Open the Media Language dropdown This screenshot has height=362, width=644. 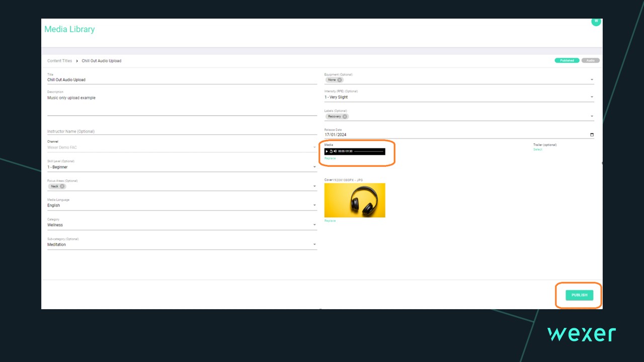[314, 205]
